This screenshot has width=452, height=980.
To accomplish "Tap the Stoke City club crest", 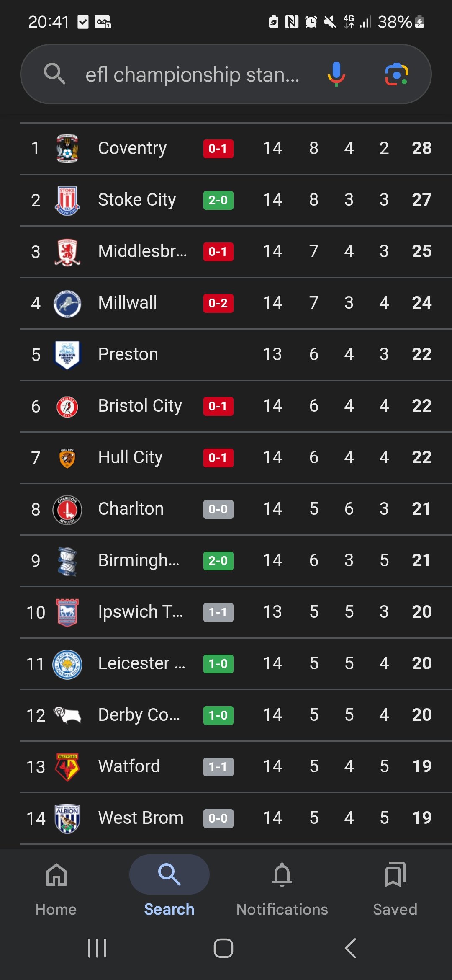I will [x=67, y=200].
